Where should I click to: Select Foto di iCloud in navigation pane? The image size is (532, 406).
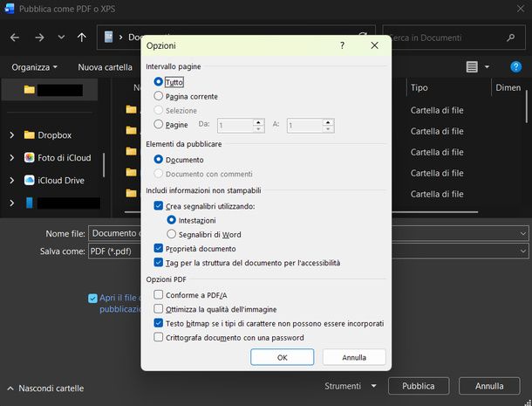pos(65,158)
